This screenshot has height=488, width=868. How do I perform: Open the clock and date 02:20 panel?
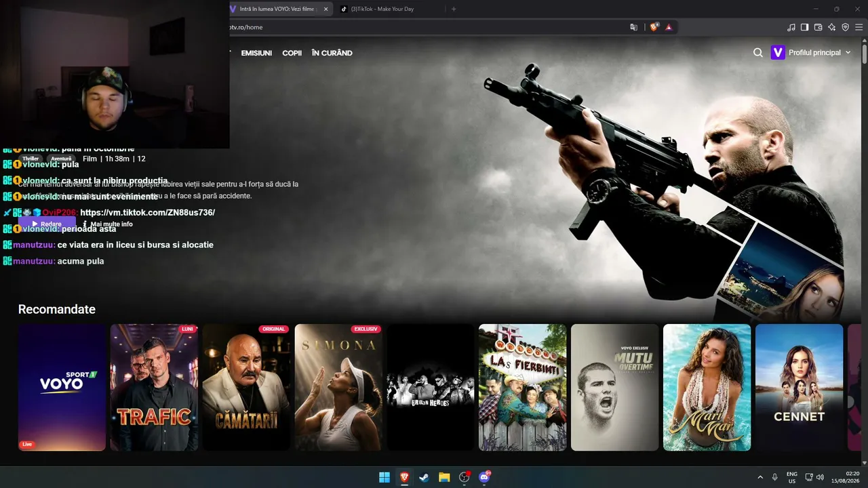click(845, 477)
